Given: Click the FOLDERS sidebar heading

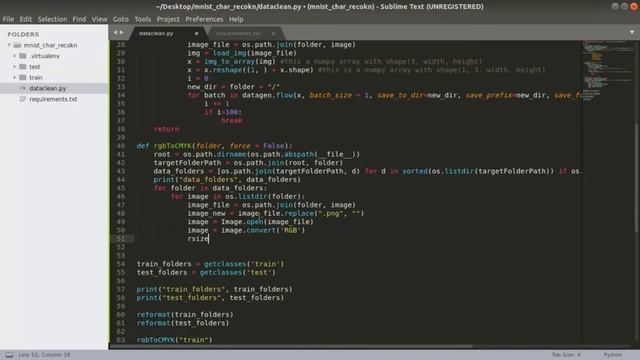Looking at the screenshot, I should coord(23,34).
